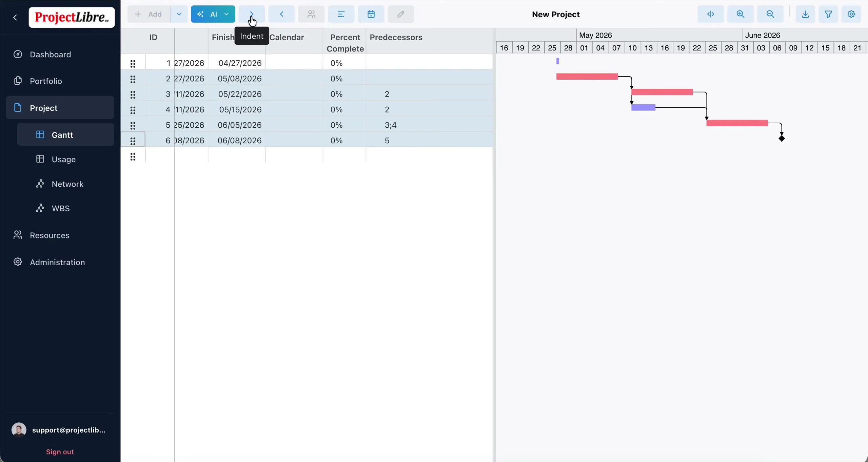Open the calendar toolbar icon
Image resolution: width=868 pixels, height=462 pixels.
pyautogui.click(x=371, y=14)
